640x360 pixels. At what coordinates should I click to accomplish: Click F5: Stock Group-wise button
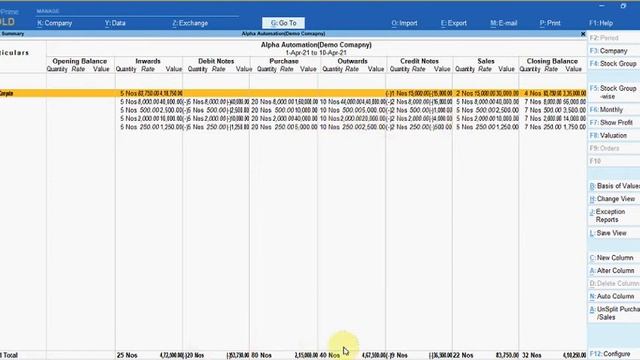tap(613, 92)
